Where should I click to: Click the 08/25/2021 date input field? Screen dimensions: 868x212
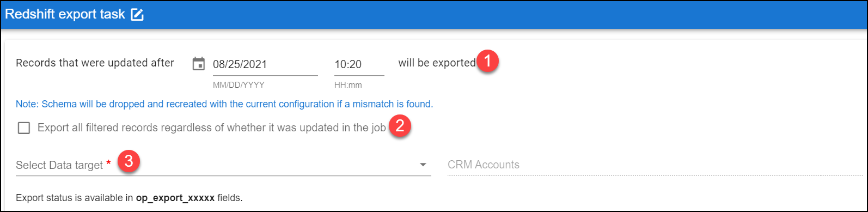(265, 64)
